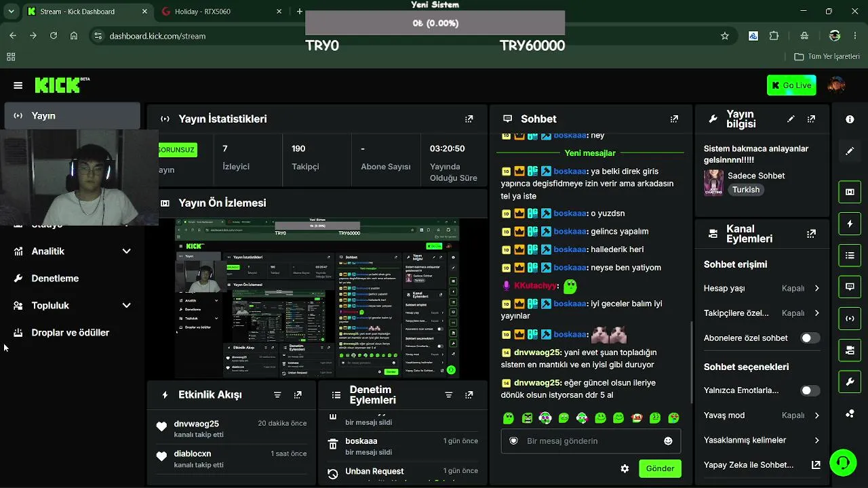Open the user avatar beside Go Live
The width and height of the screenshot is (868, 488).
[837, 85]
